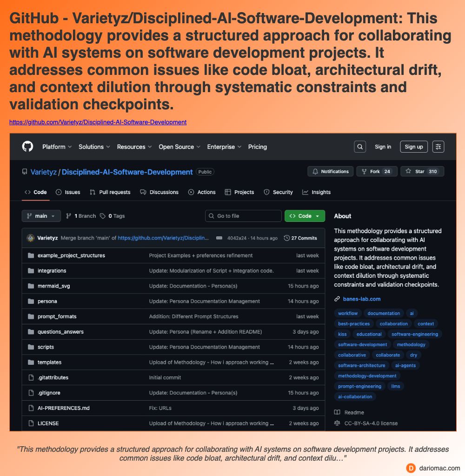View the 27 Commits history

[x=300, y=238]
